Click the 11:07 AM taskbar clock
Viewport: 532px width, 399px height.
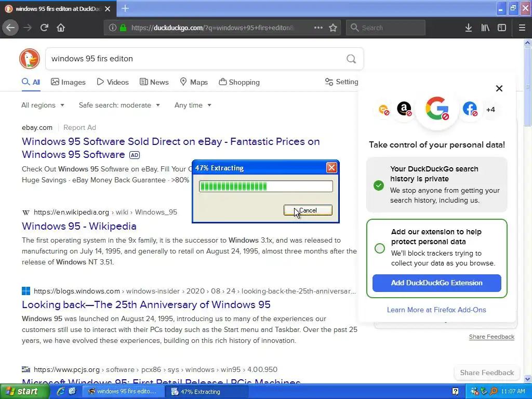tap(513, 391)
